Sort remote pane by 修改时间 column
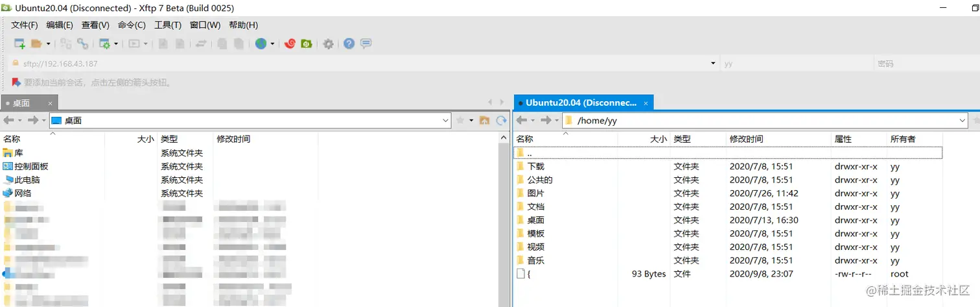Screen dimensions: 980x307 tap(779, 139)
